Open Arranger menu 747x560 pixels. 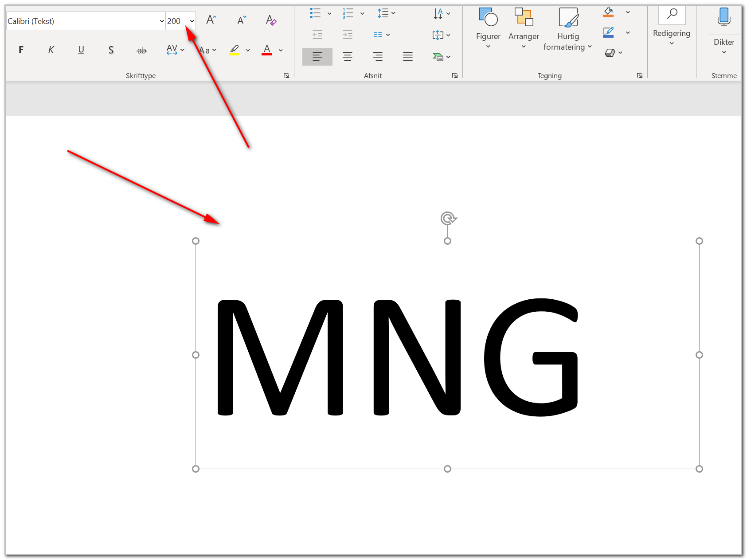[524, 28]
